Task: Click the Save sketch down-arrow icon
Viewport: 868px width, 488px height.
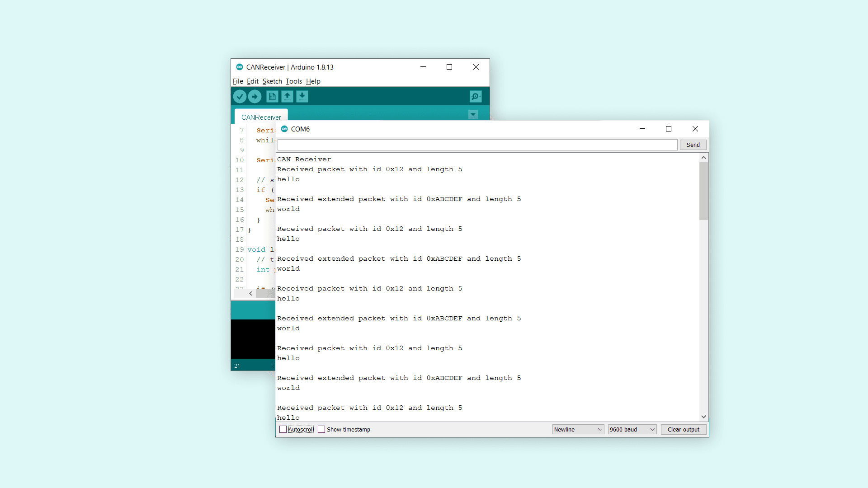Action: tap(302, 96)
